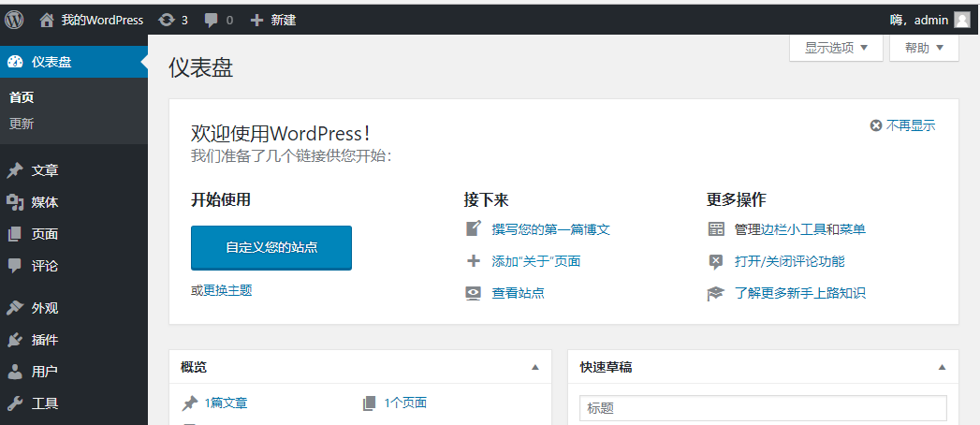Follow the 更换主题 link
The height and width of the screenshot is (425, 980).
tap(227, 290)
